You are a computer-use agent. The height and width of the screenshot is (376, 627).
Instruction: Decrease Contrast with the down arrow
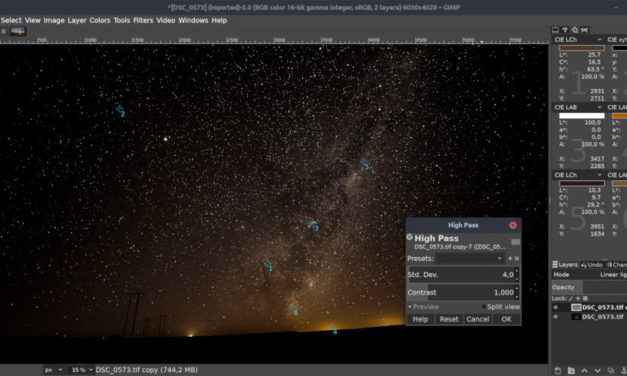(517, 296)
